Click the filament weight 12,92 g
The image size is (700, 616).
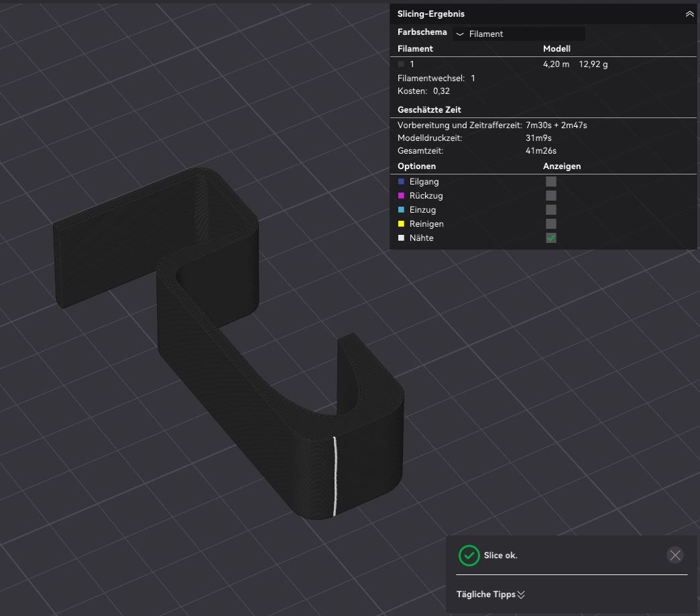pos(593,64)
